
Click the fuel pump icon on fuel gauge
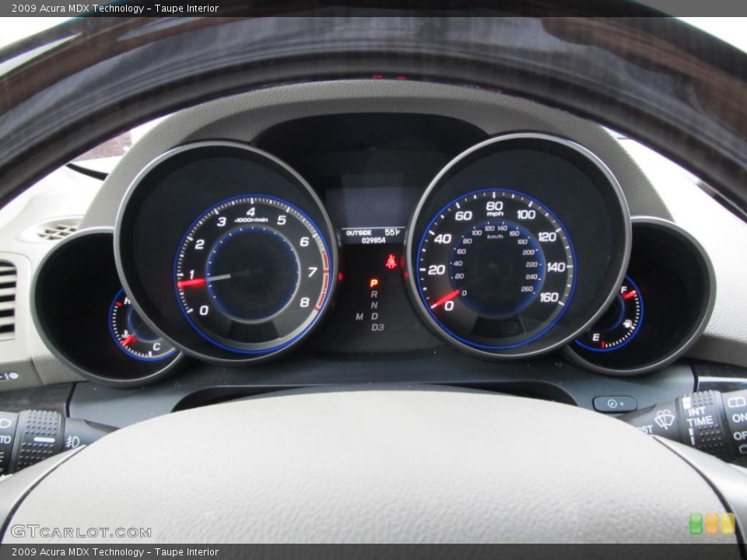[629, 325]
